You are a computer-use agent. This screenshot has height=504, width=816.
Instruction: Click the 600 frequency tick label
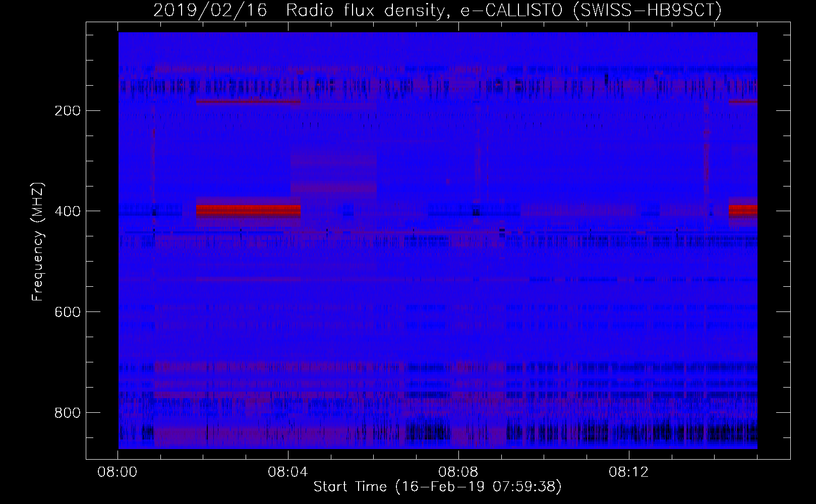pos(67,312)
